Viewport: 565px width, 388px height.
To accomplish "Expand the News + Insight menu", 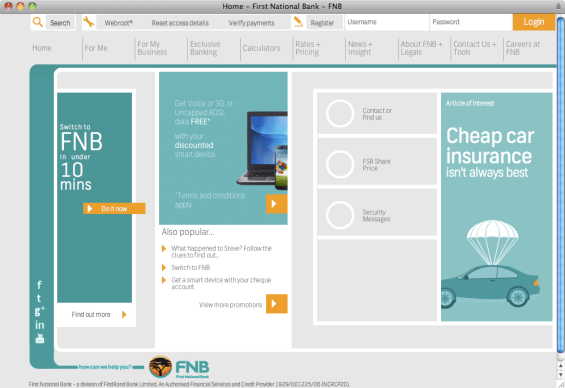I will pyautogui.click(x=360, y=48).
